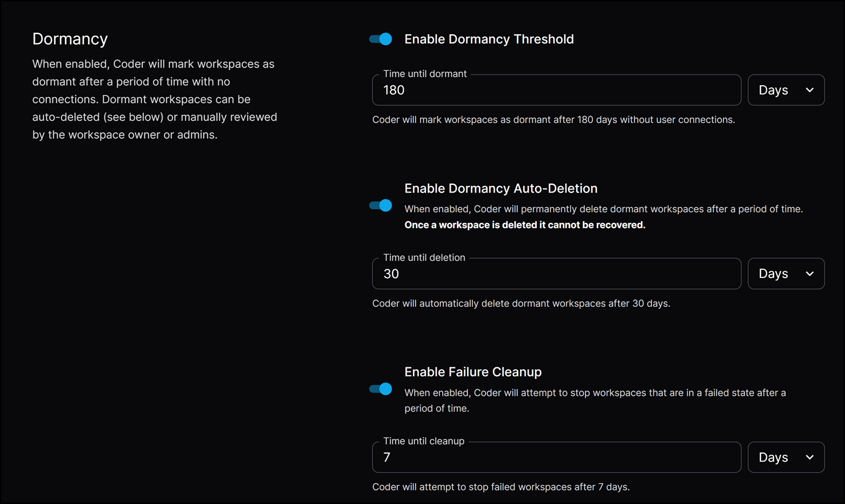The height and width of the screenshot is (504, 845).
Task: Select the Time until cleanup input box
Action: click(x=556, y=458)
